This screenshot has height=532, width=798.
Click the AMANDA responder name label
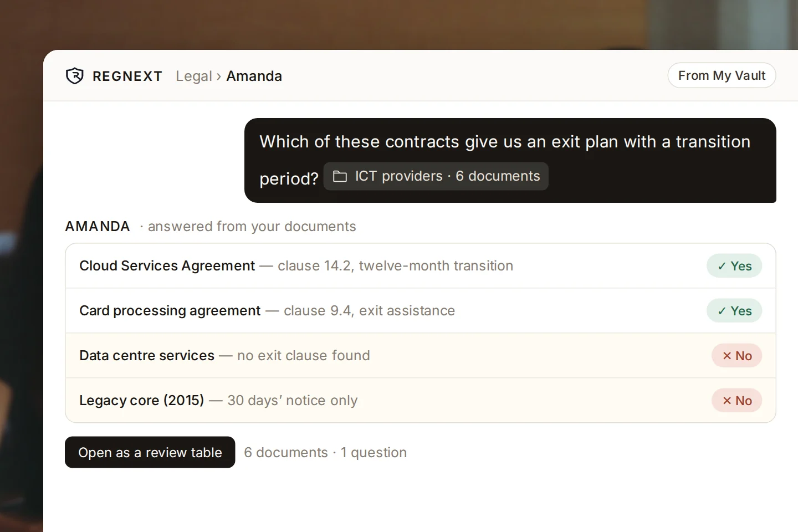pos(98,227)
